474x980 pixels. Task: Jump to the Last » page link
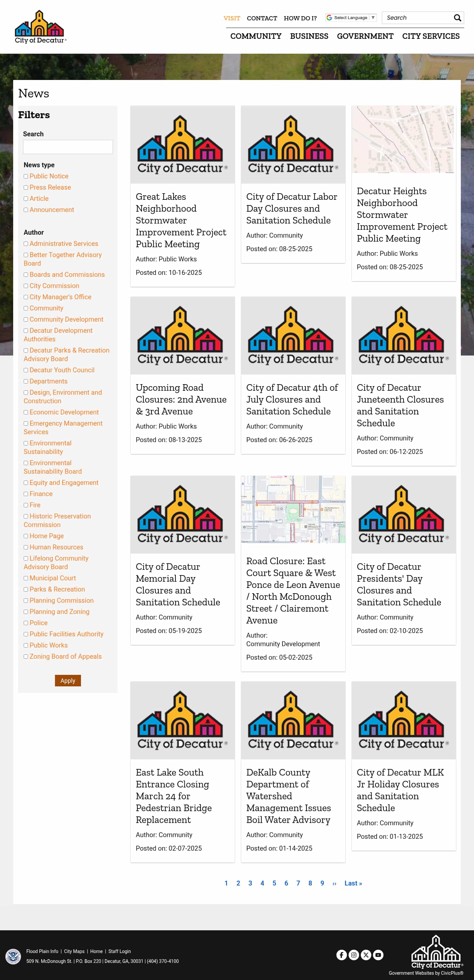(353, 883)
